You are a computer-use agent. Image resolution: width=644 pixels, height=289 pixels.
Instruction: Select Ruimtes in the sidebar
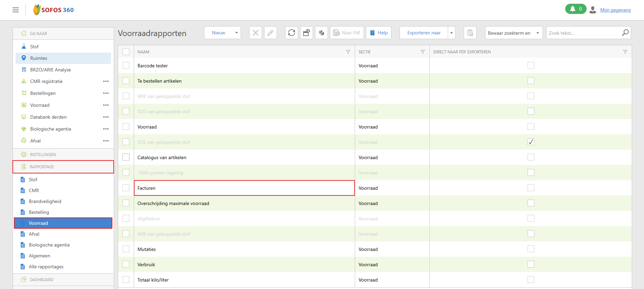39,58
